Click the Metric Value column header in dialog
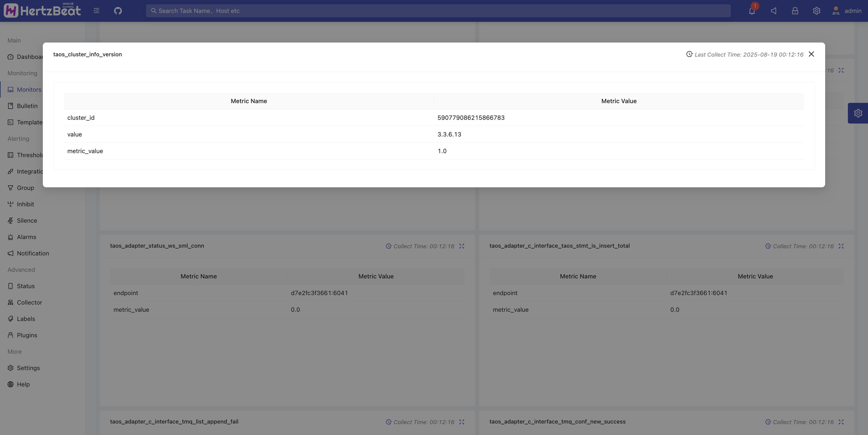 tap(619, 101)
